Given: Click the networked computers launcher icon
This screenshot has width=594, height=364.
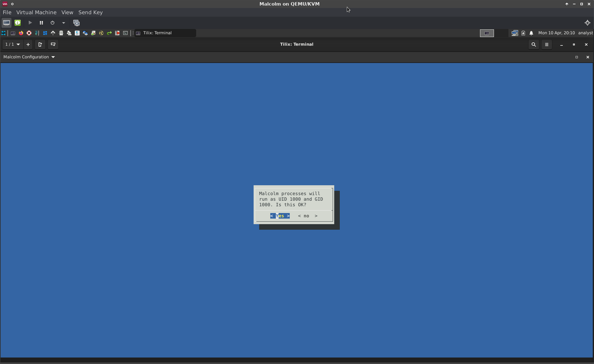Looking at the screenshot, I should (x=85, y=33).
